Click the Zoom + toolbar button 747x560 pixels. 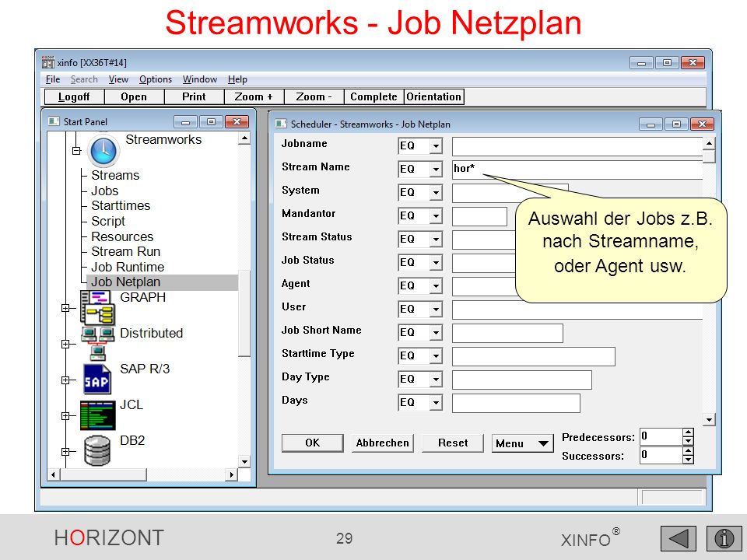click(254, 96)
